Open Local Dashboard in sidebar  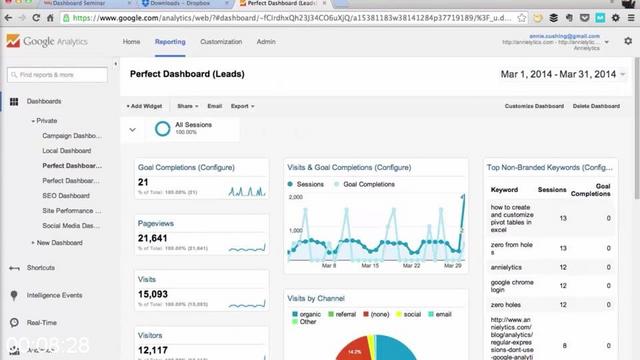click(67, 151)
